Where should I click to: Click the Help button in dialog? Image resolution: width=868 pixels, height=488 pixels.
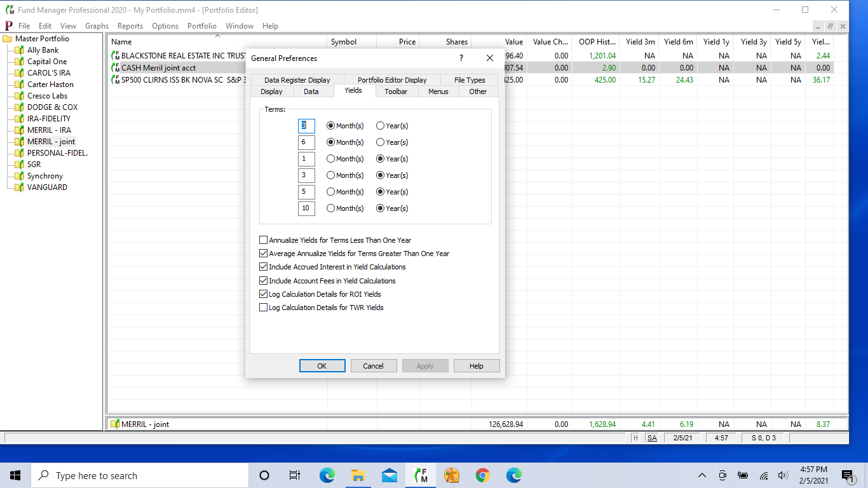click(477, 366)
